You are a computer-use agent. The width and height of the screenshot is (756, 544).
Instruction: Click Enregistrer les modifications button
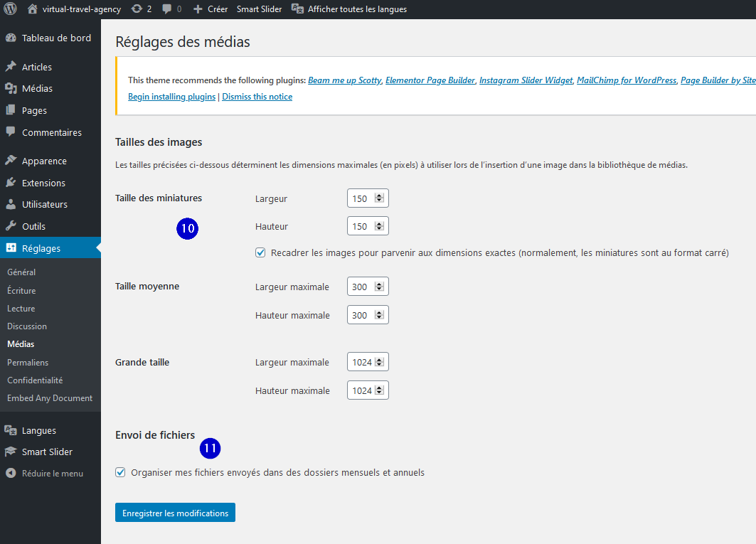coord(175,513)
